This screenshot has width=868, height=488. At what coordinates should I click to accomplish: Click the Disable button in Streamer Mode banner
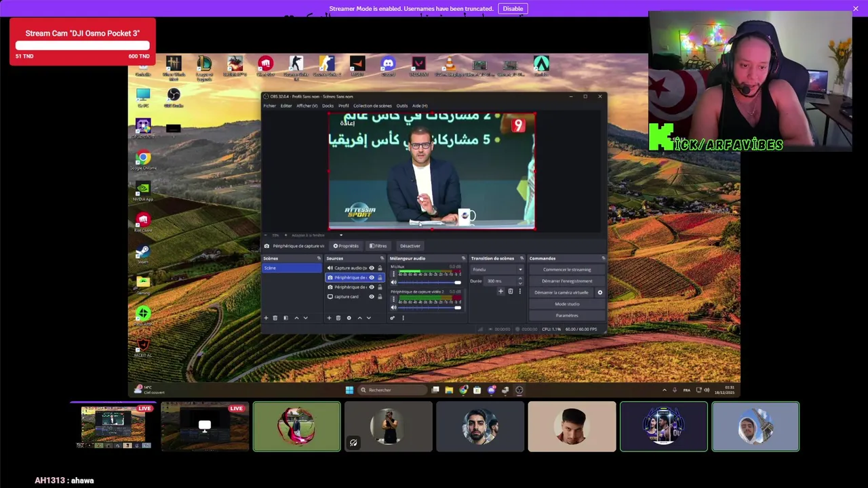(513, 9)
